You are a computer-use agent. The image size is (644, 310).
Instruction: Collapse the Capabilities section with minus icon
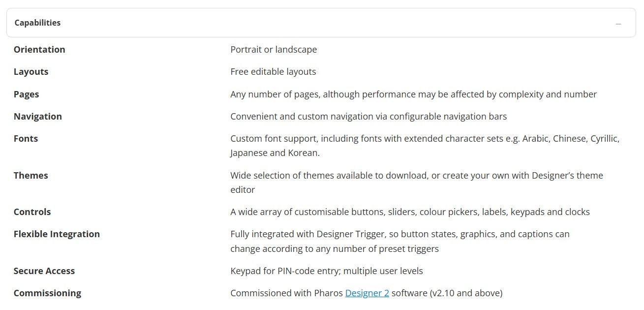pos(618,24)
